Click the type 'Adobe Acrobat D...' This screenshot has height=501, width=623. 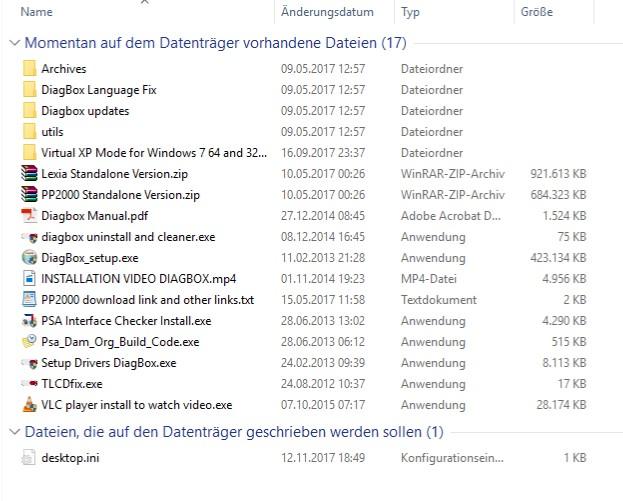click(451, 216)
